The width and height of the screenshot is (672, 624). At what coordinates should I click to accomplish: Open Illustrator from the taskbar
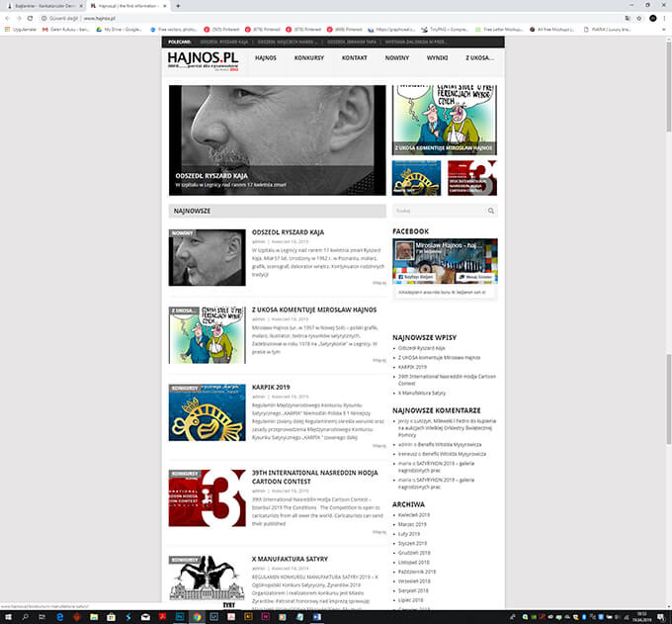pos(248,617)
